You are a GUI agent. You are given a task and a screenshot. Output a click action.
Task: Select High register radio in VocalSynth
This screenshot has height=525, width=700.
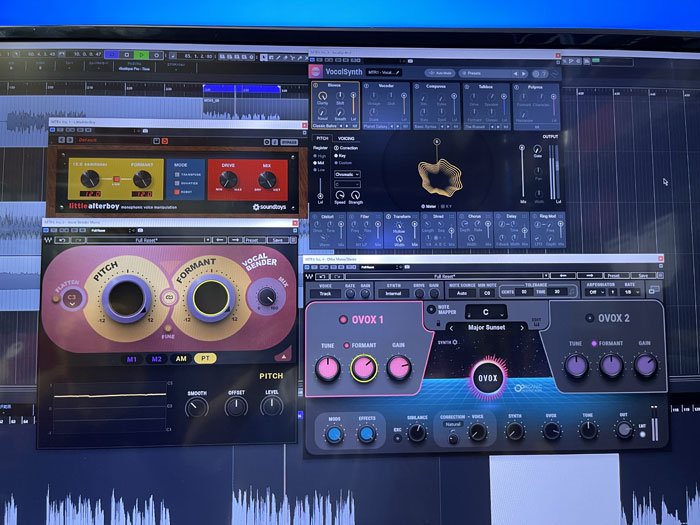pos(315,156)
